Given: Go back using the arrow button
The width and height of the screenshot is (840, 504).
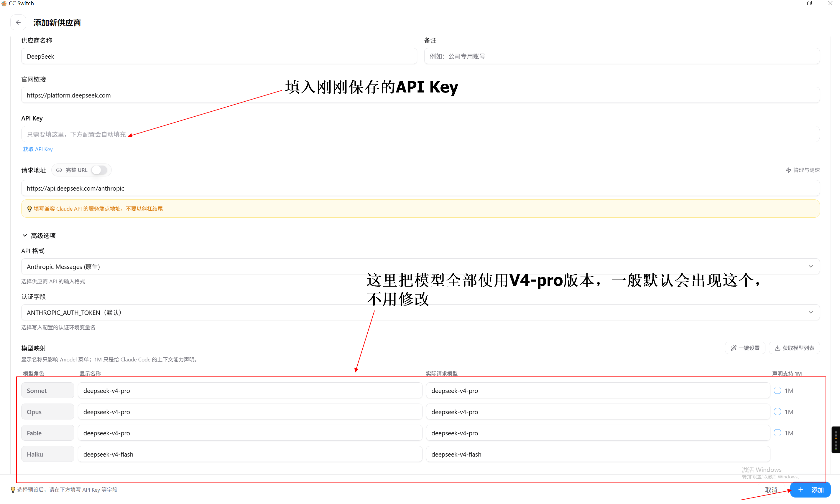Looking at the screenshot, I should click(18, 22).
